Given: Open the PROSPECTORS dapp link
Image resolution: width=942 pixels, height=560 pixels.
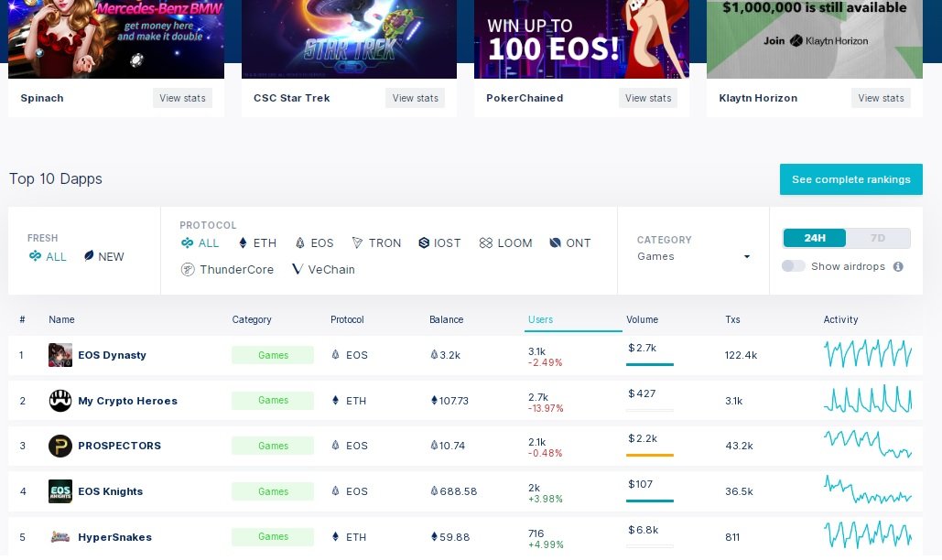Looking at the screenshot, I should pos(120,446).
